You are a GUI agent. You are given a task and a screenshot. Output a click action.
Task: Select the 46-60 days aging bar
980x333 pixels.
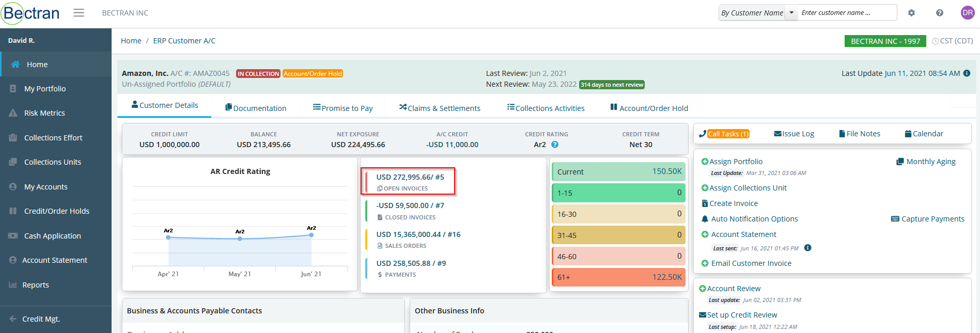coord(618,256)
